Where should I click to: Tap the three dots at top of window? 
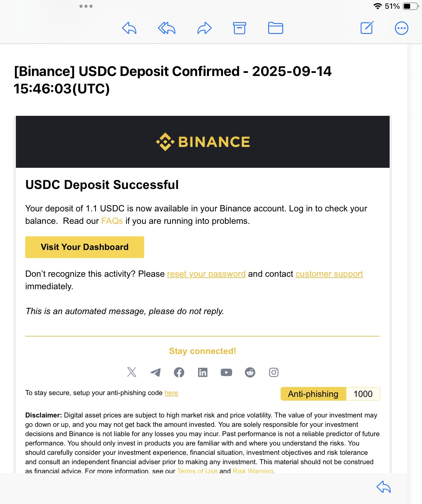86,6
